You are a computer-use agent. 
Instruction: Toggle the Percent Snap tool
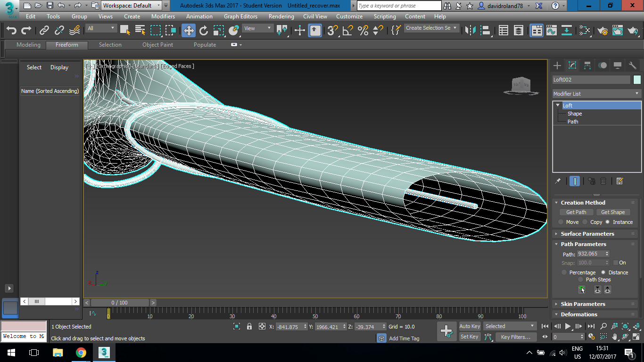click(x=363, y=31)
